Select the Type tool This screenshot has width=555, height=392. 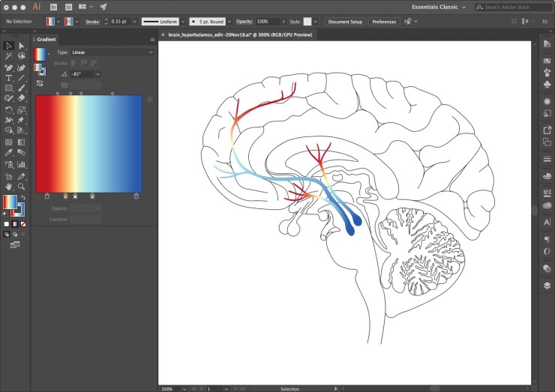[x=8, y=77]
